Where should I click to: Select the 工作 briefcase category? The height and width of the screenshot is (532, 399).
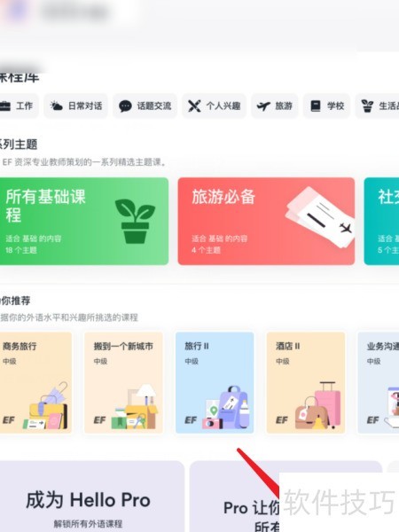(x=18, y=106)
